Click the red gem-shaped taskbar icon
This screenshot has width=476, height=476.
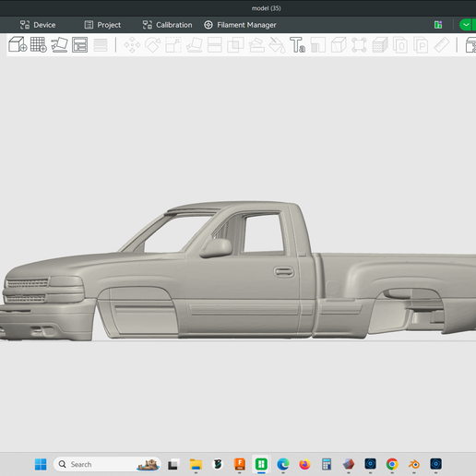click(x=349, y=464)
